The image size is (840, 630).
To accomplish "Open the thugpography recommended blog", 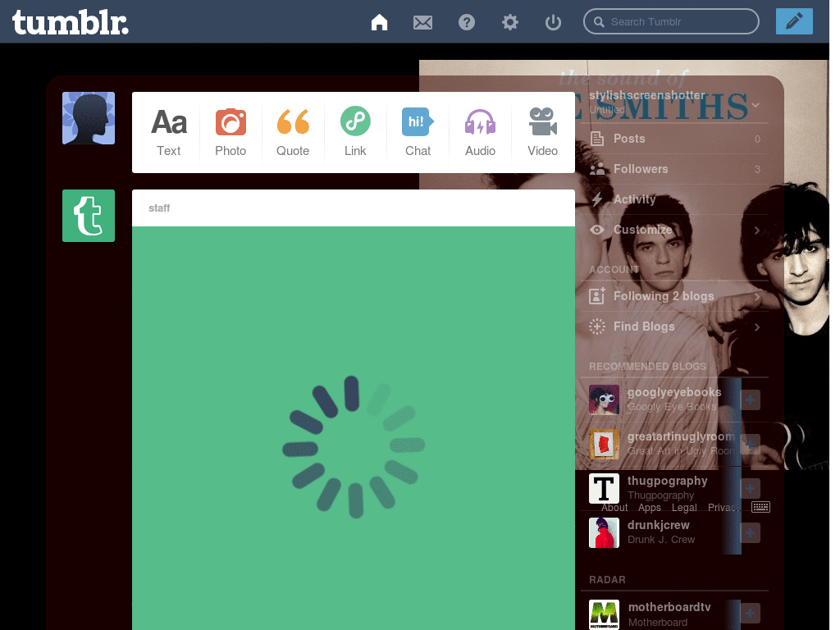I will pyautogui.click(x=667, y=481).
